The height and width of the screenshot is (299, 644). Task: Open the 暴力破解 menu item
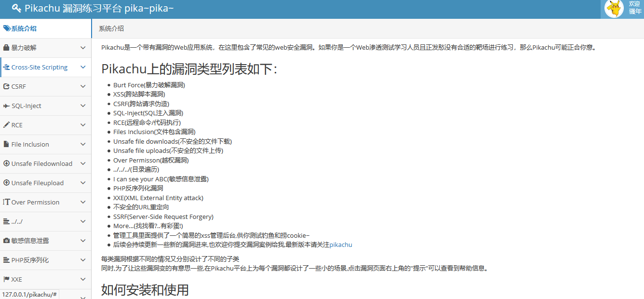[45, 48]
